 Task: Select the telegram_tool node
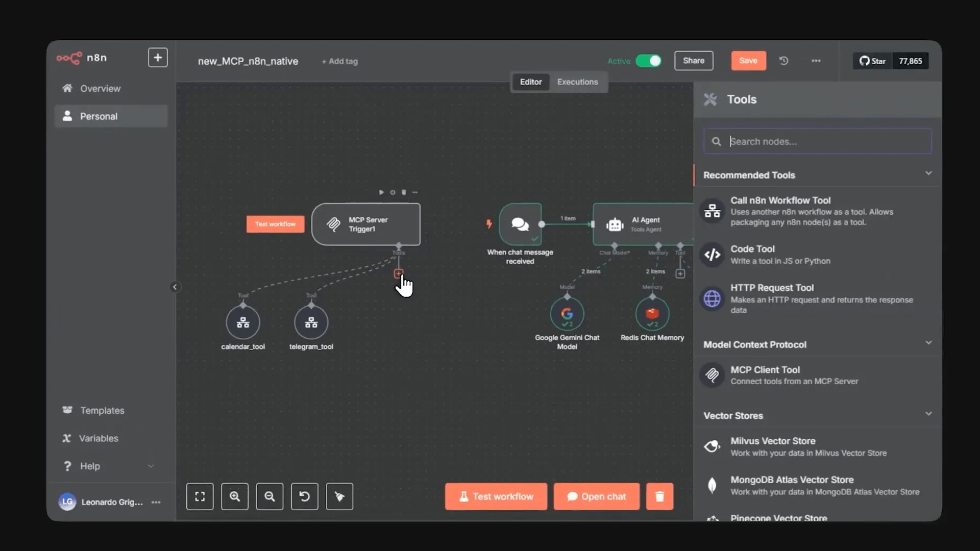[x=311, y=322]
